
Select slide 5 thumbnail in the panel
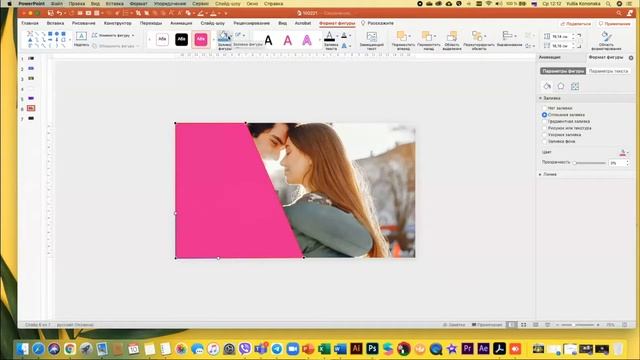click(31, 98)
